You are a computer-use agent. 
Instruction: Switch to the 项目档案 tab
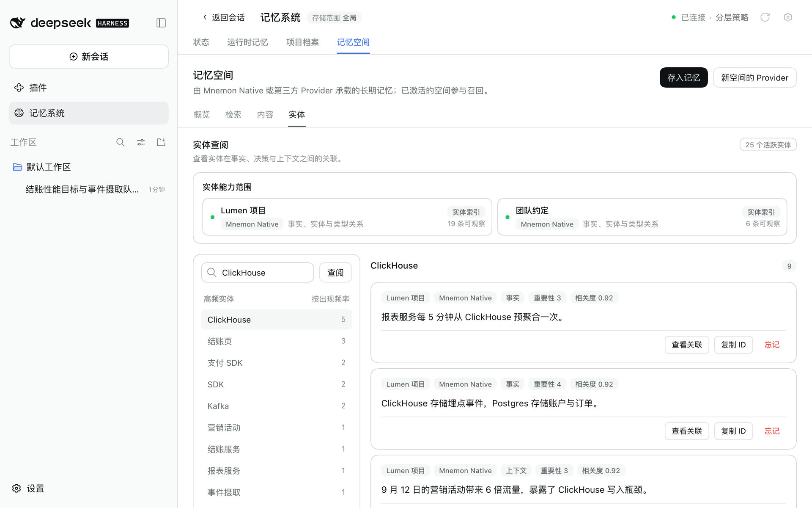pos(303,42)
